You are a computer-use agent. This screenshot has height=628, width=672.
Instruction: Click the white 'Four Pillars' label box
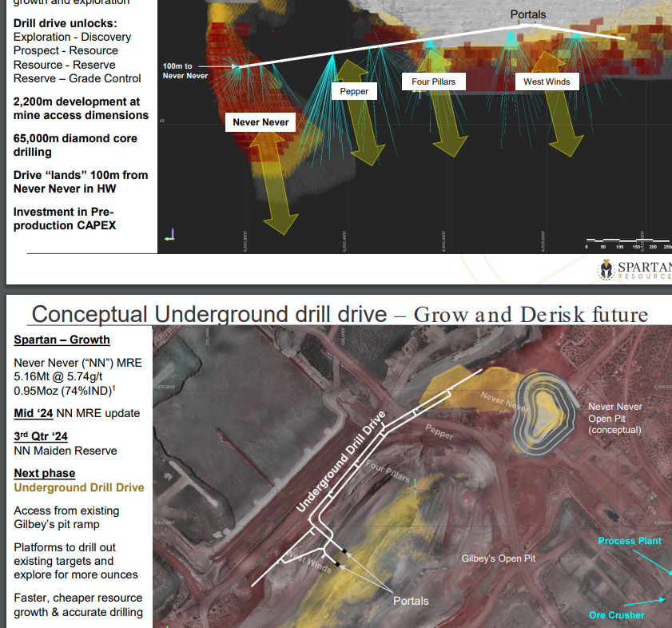[433, 81]
